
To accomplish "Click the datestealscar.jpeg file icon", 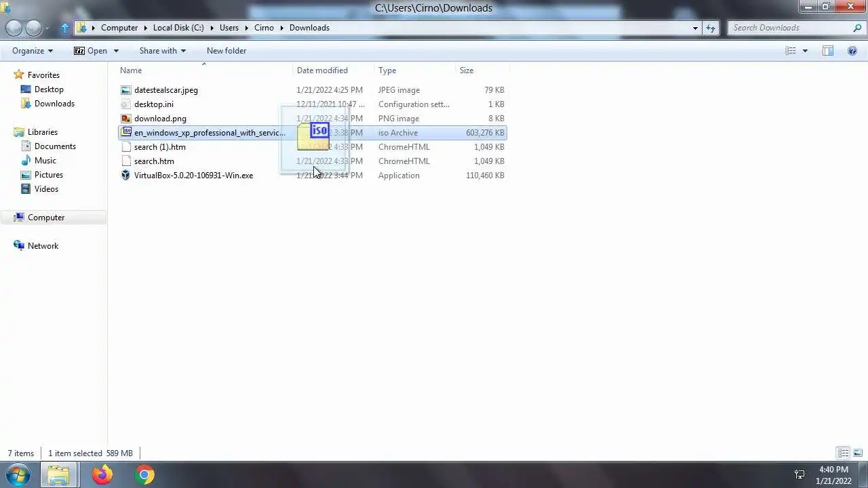I will (125, 90).
